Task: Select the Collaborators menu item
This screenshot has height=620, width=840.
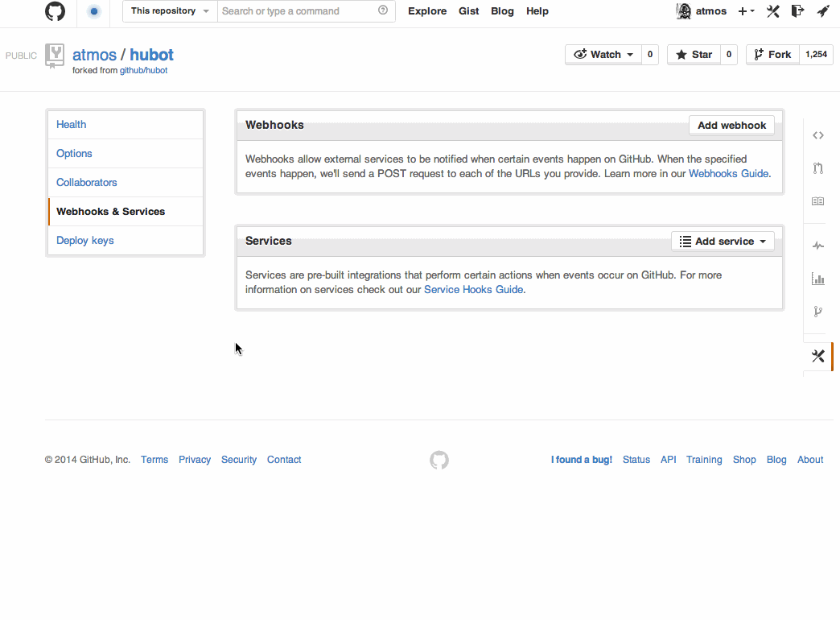Action: pos(86,182)
